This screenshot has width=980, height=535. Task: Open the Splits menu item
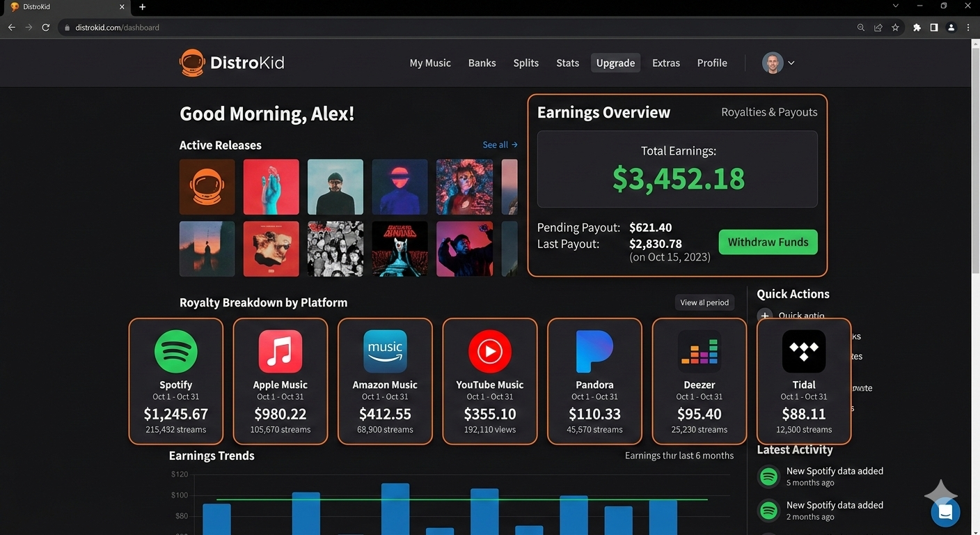click(525, 63)
